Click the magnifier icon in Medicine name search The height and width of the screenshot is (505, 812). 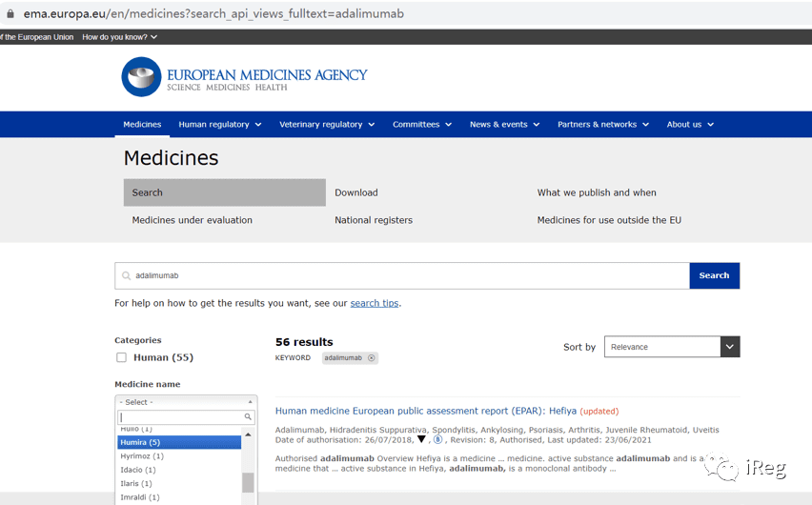[248, 417]
